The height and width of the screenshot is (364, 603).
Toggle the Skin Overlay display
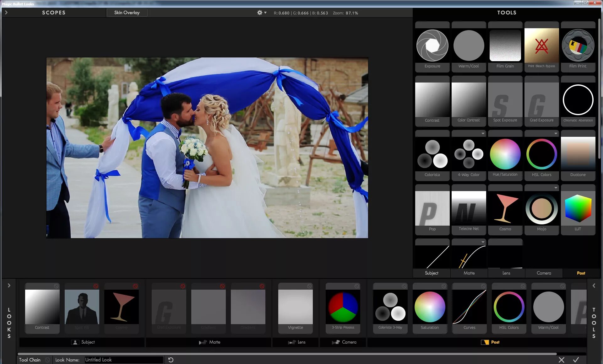126,13
